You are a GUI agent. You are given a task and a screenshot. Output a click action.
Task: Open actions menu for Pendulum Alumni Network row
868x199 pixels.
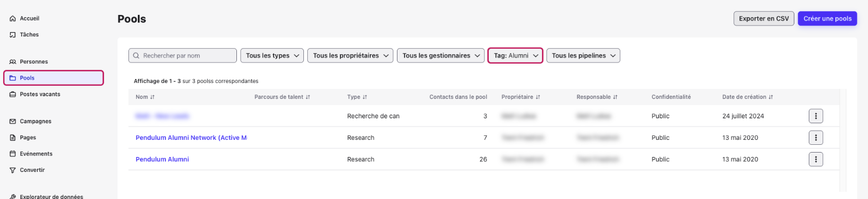[x=816, y=138]
